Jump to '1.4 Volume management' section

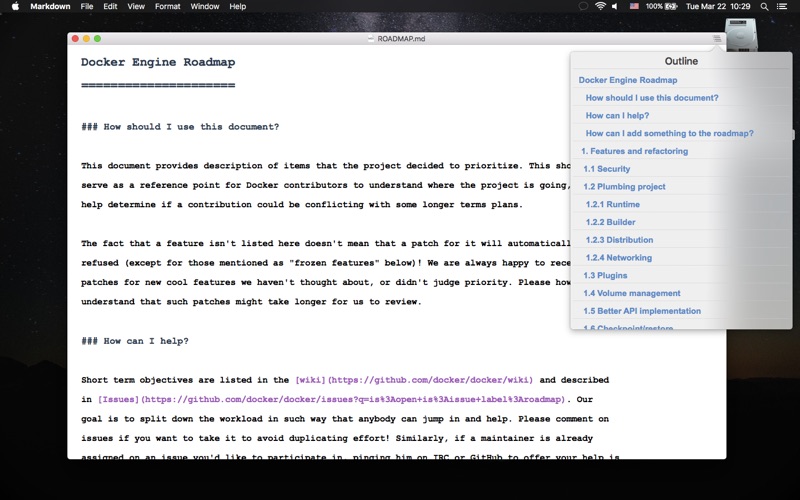point(632,293)
